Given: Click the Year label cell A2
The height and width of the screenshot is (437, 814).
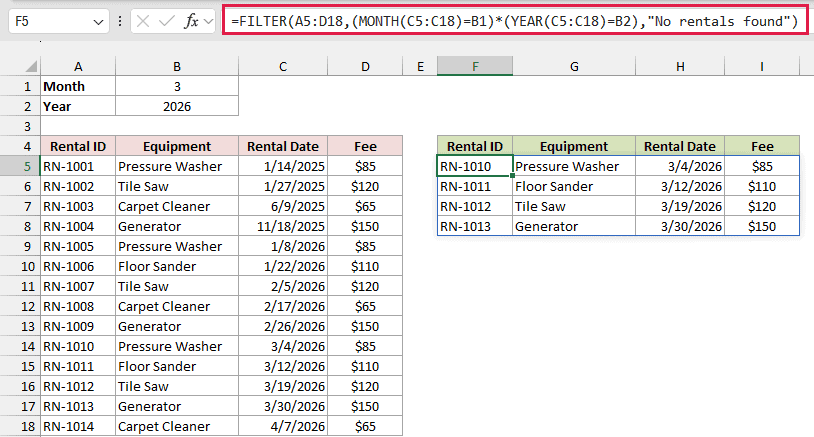Looking at the screenshot, I should click(x=78, y=106).
